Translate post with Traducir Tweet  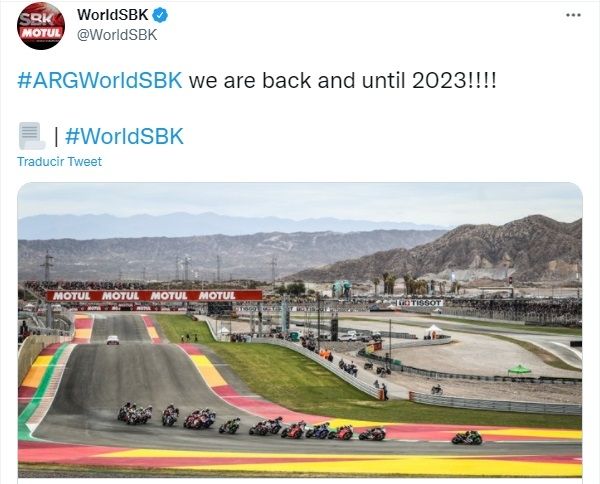(x=59, y=161)
